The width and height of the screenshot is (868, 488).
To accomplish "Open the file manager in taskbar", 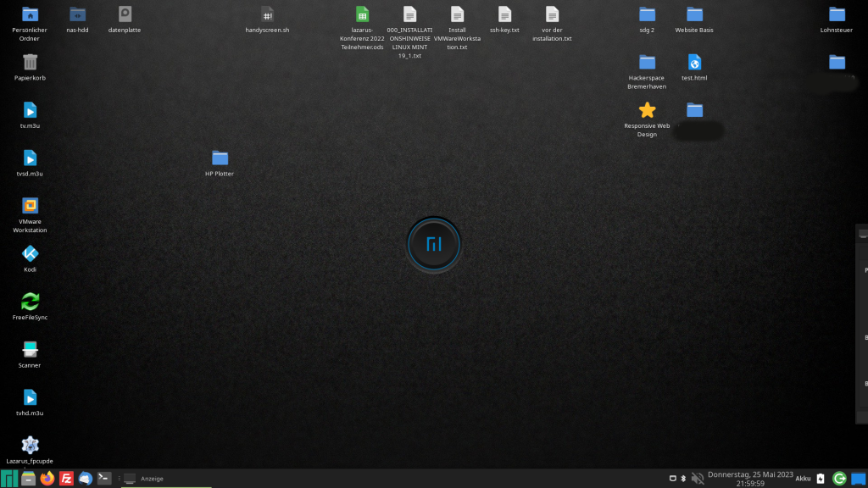I will [28, 479].
